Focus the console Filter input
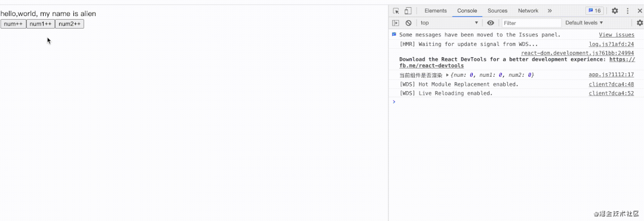This screenshot has height=221, width=644. [x=531, y=23]
